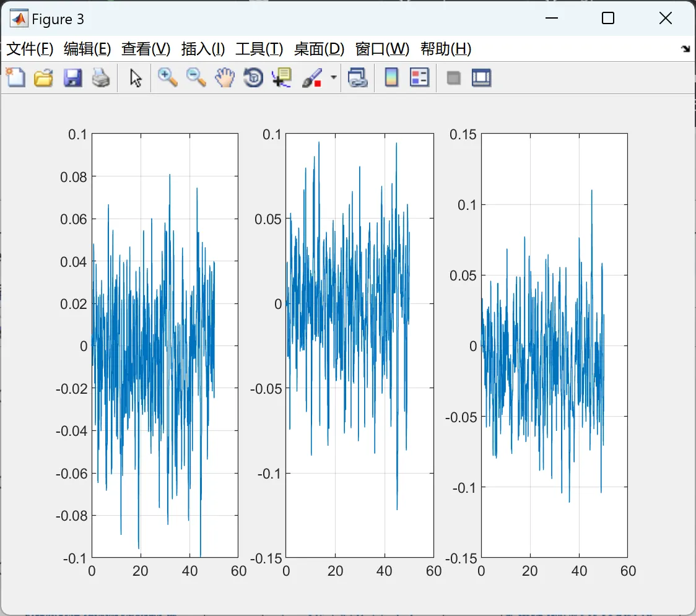Viewport: 696px width, 616px height.
Task: Open the 桌面(D) menu
Action: pyautogui.click(x=319, y=49)
